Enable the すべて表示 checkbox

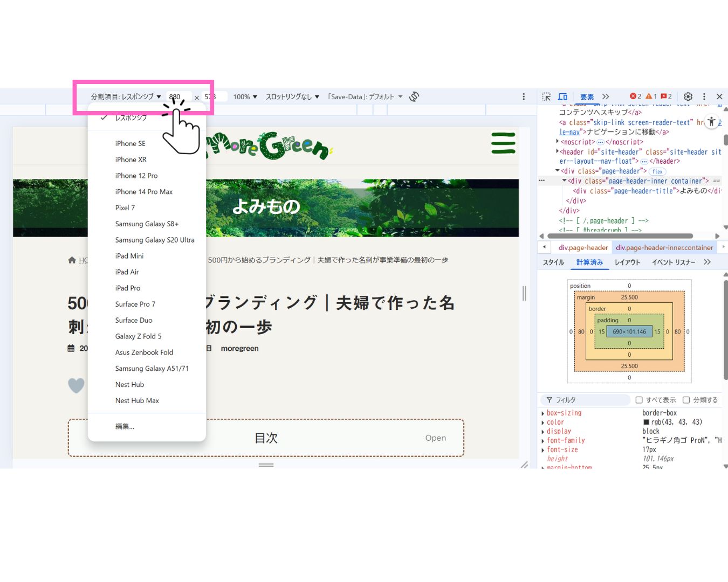[x=639, y=400]
